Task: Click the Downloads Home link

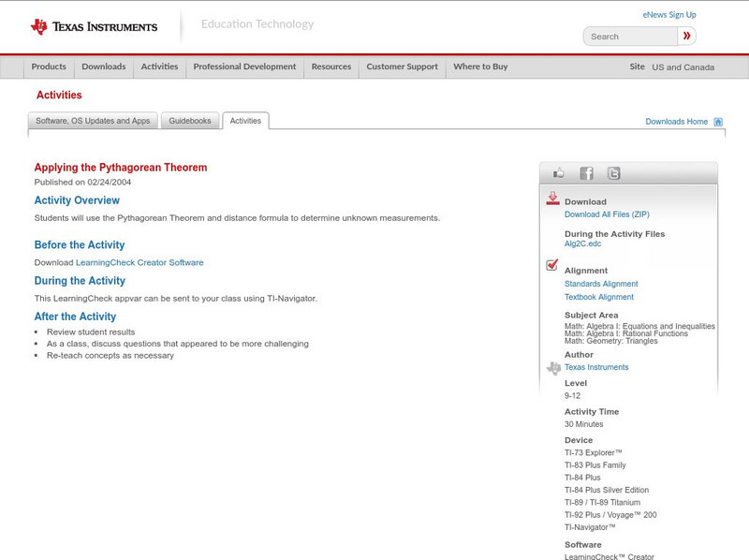Action: click(x=676, y=122)
